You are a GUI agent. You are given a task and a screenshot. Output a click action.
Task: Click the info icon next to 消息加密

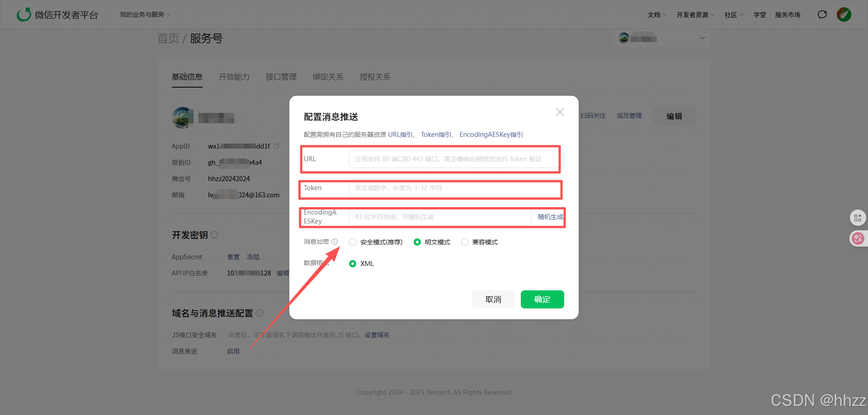[335, 242]
